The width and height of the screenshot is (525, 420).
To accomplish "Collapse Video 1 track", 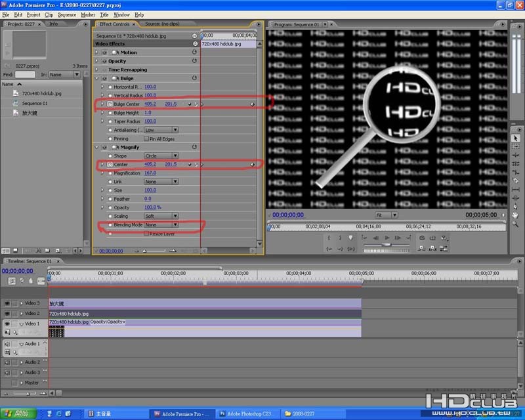I will pos(22,324).
